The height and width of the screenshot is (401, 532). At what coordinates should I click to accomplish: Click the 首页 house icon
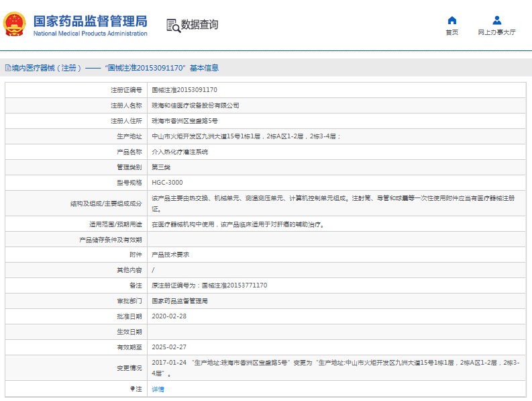click(x=451, y=20)
